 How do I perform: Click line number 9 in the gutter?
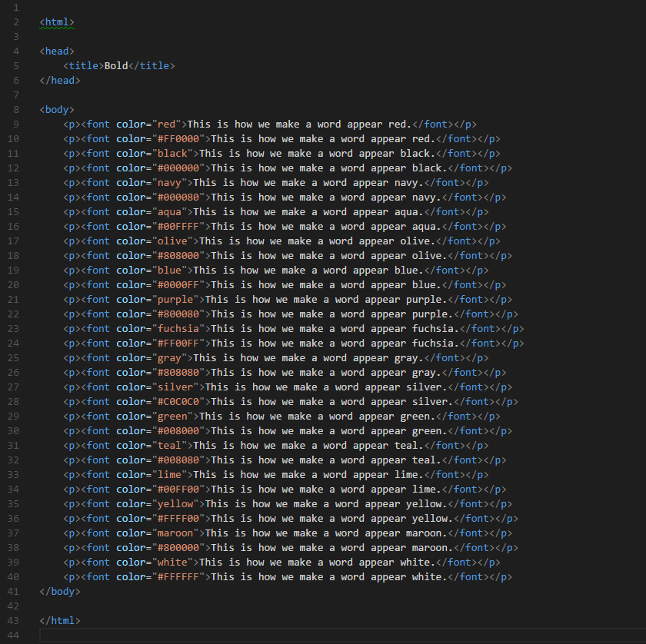click(16, 124)
